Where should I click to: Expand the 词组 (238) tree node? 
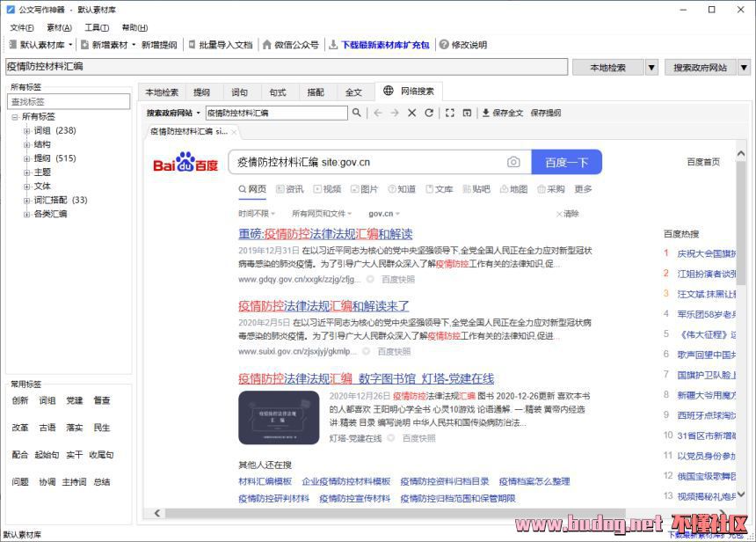click(26, 130)
